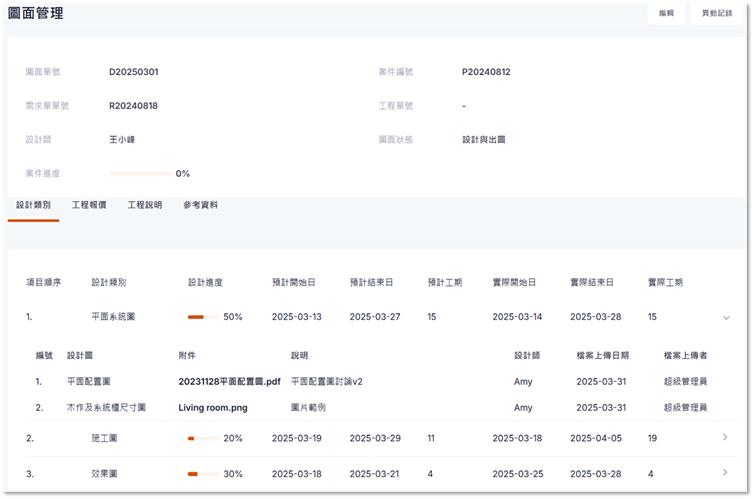Expand the 施工圖 row arrow

click(x=725, y=438)
